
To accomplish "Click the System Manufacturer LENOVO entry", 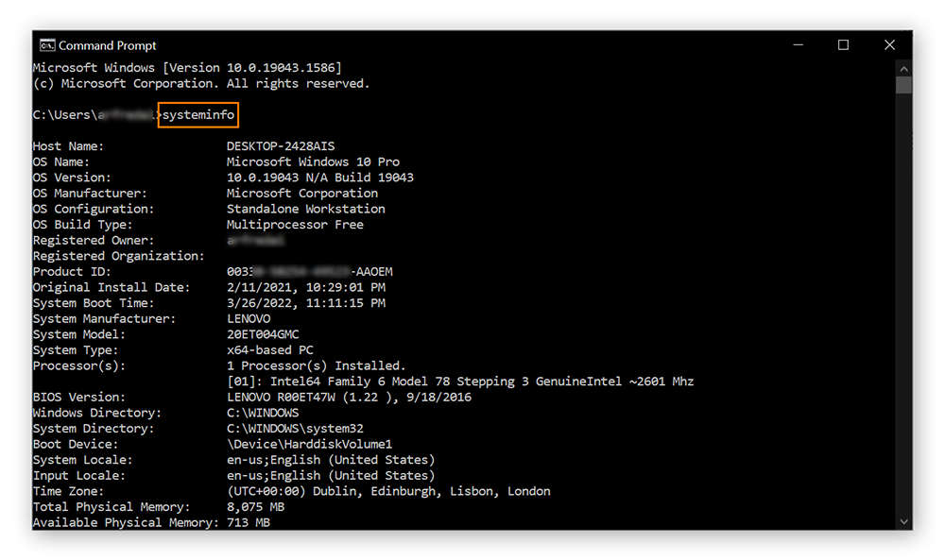I will tap(250, 318).
